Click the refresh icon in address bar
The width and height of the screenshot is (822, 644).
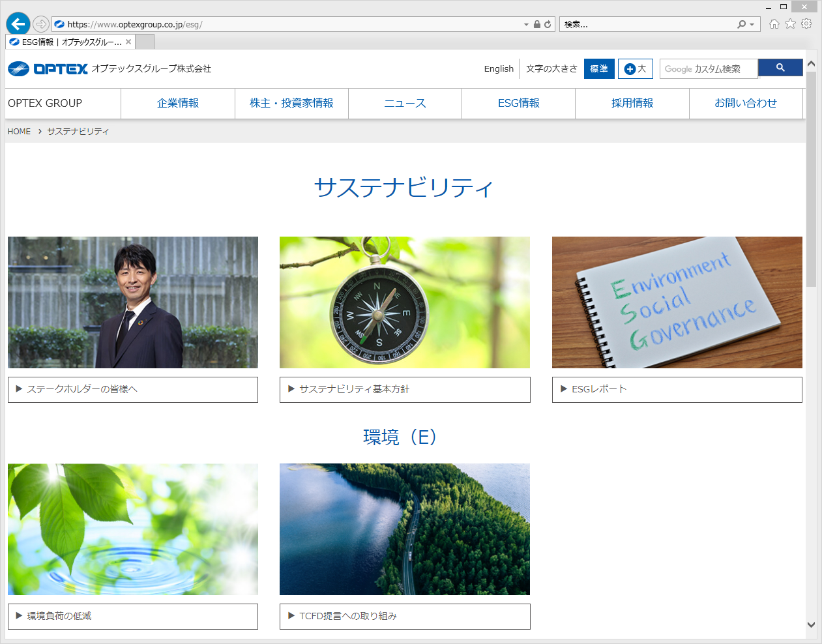pos(548,24)
